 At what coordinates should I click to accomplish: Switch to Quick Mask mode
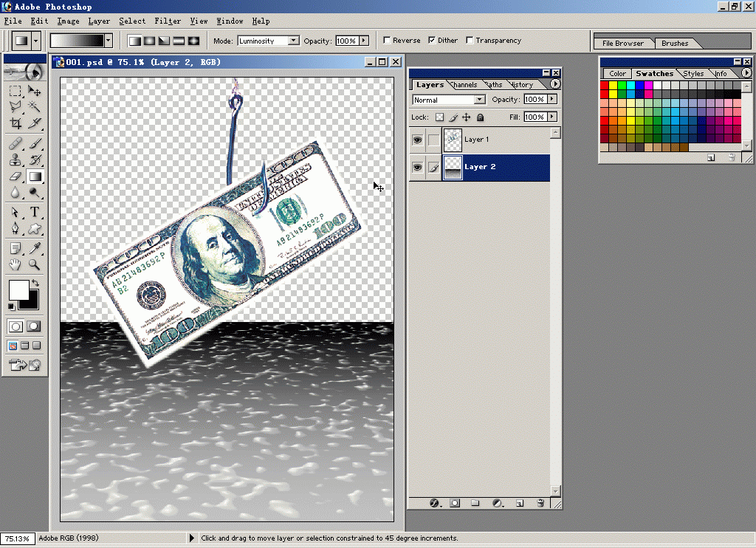click(33, 326)
